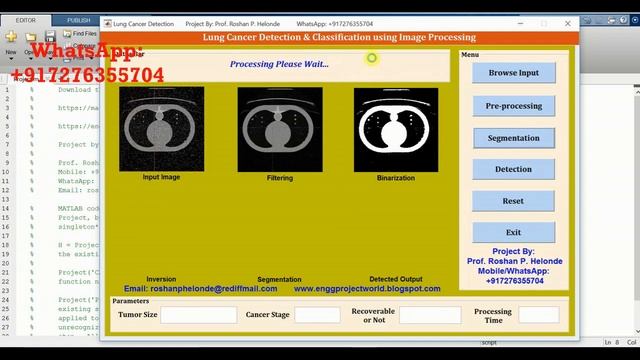Click the orange title banner text

point(339,37)
